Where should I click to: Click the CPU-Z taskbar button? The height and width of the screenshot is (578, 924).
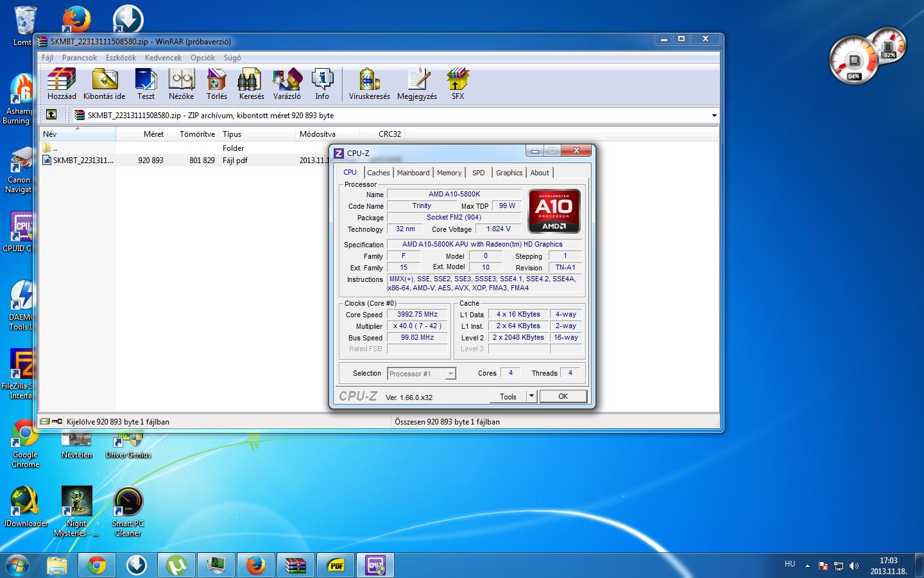click(x=375, y=565)
